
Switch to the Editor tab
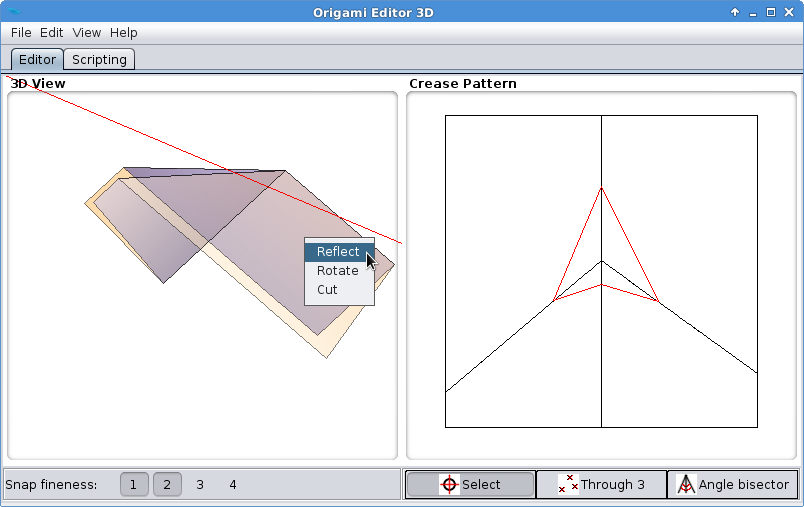(x=38, y=59)
